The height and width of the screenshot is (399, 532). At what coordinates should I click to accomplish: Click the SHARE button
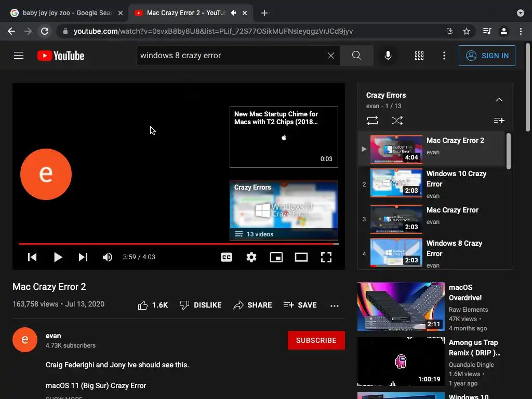(253, 305)
